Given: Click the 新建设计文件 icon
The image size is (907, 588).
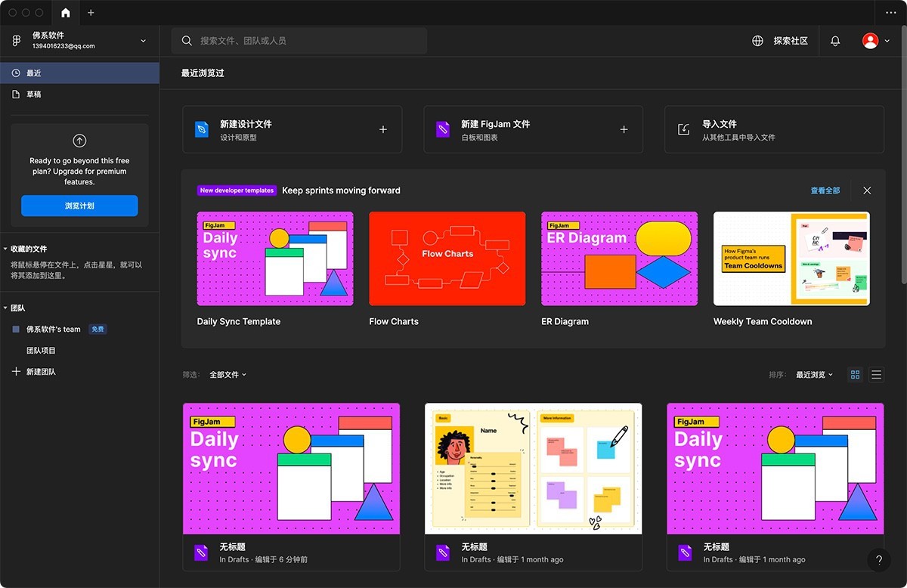Looking at the screenshot, I should [x=202, y=129].
